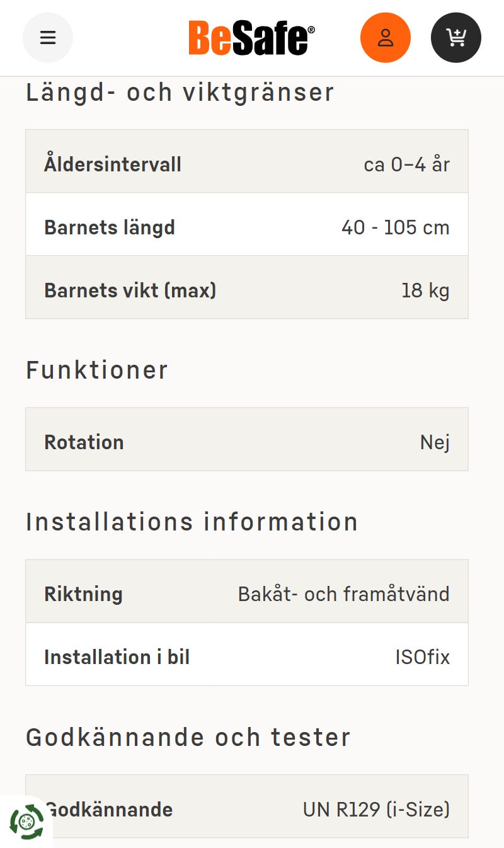
Task: Click the Installation i bil label
Action: click(x=117, y=657)
